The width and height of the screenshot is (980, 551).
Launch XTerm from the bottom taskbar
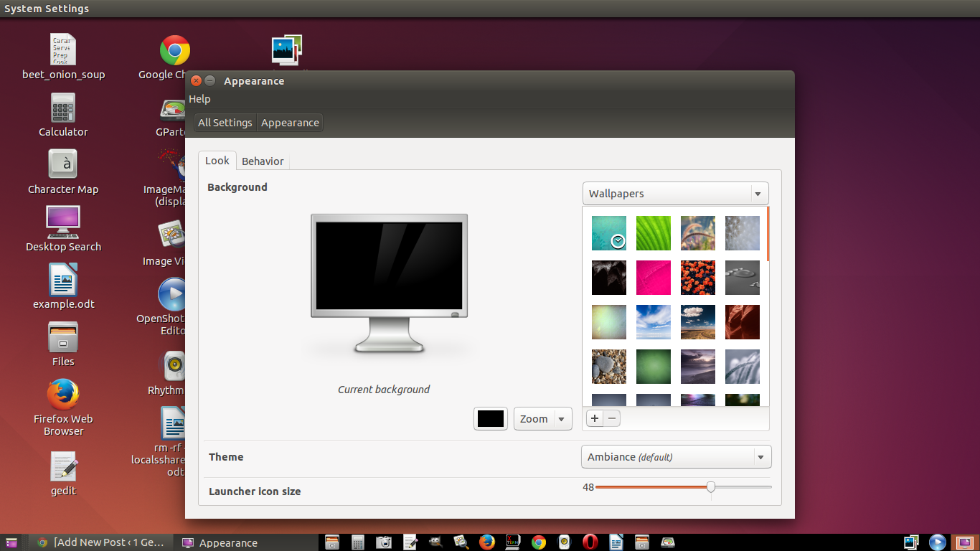[513, 542]
